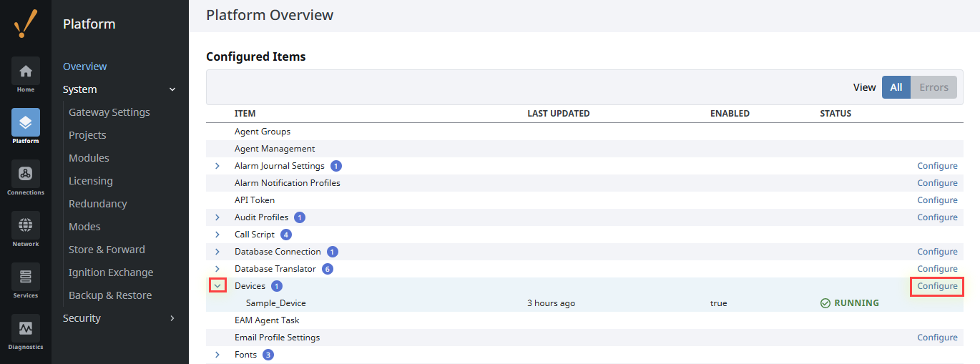Screen dimensions: 980x364
Task: Open Modules in the sidebar
Action: (89, 158)
